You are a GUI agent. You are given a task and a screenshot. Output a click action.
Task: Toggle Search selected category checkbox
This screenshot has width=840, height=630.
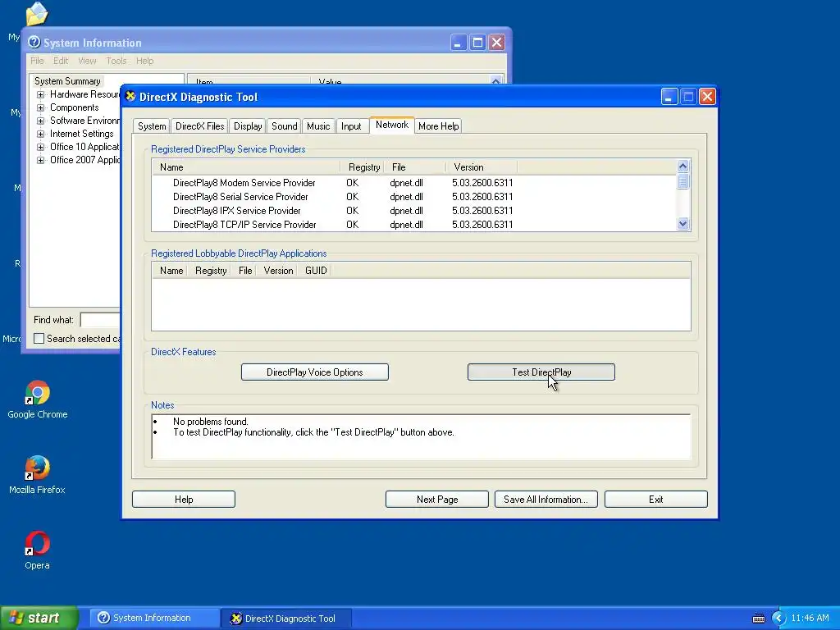tap(39, 339)
